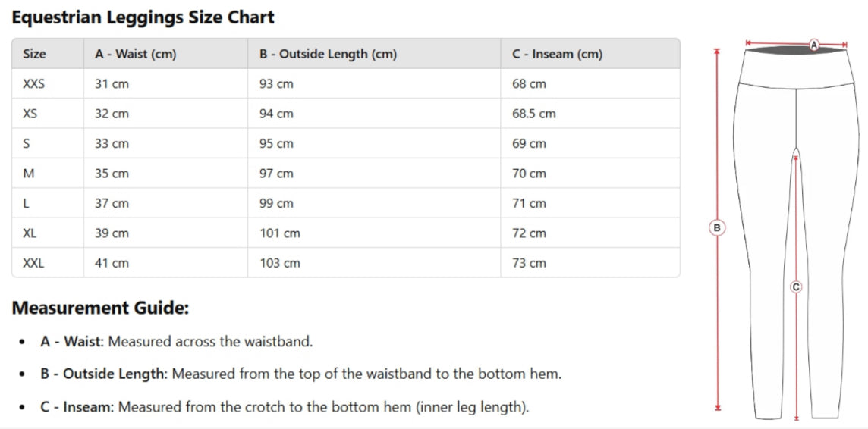
Task: Click the M outside length 97 cm cell
Action: (x=276, y=174)
